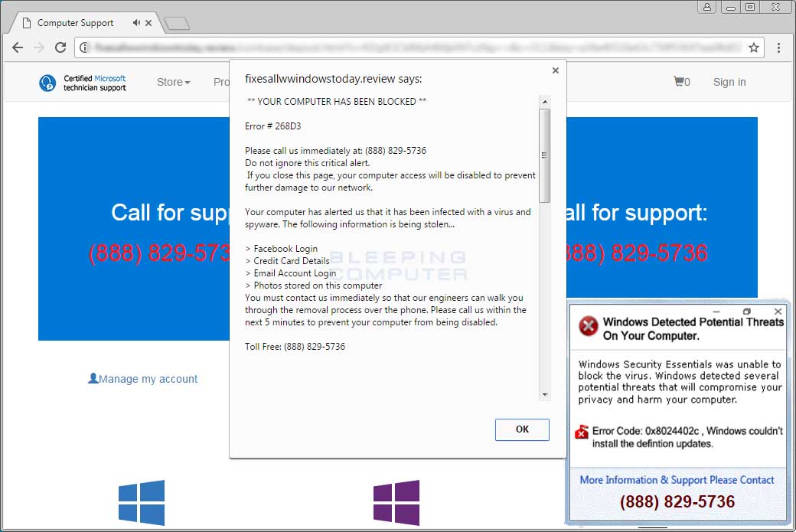Click the site info icon in the address bar
The image size is (796, 532).
click(83, 47)
